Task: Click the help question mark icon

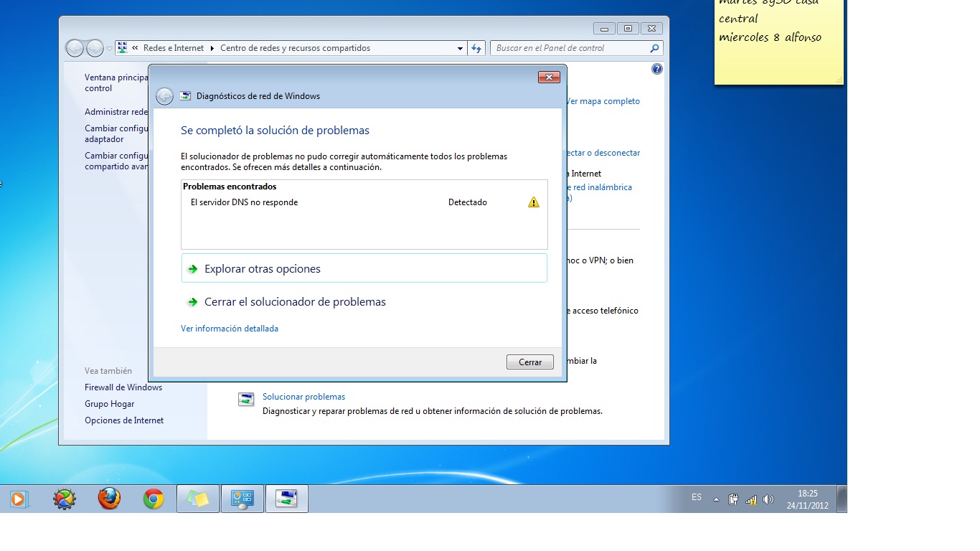Action: point(656,69)
